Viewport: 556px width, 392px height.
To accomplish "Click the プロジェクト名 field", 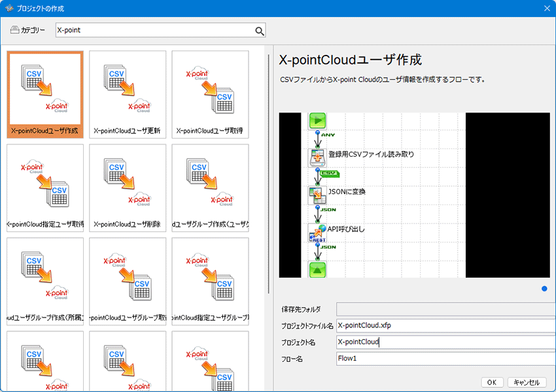I will pos(446,342).
